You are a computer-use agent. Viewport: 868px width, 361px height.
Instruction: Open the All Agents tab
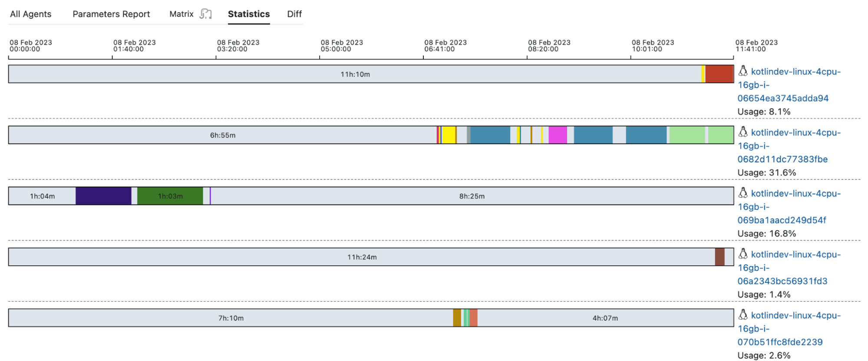click(x=30, y=14)
